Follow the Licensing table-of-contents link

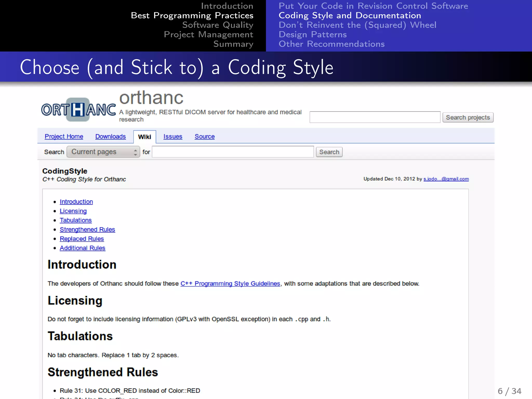[x=73, y=211]
